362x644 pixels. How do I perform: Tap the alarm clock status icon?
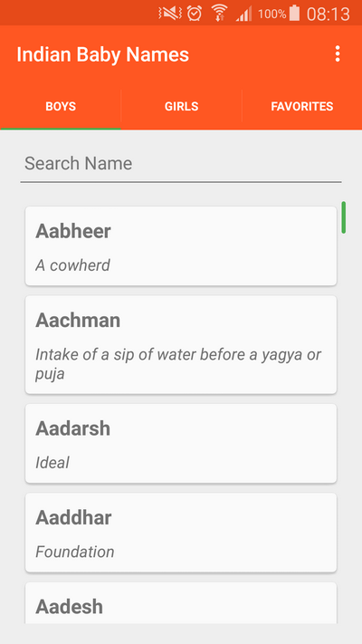[195, 14]
